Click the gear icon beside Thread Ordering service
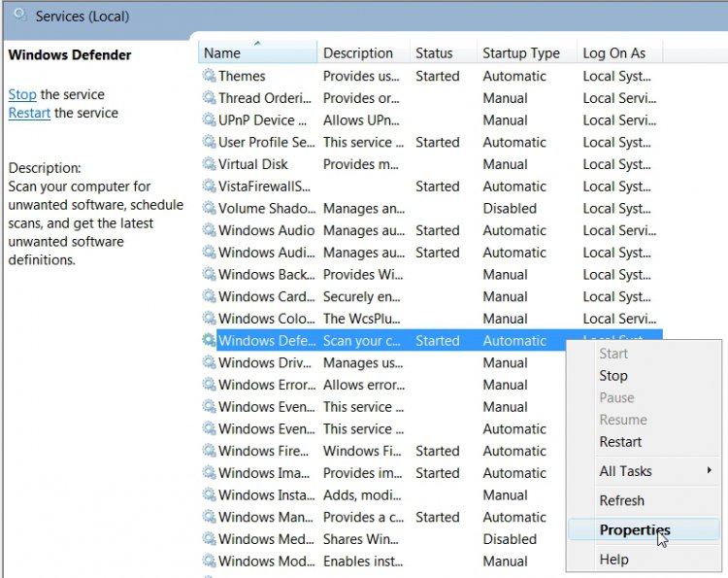 [x=209, y=97]
